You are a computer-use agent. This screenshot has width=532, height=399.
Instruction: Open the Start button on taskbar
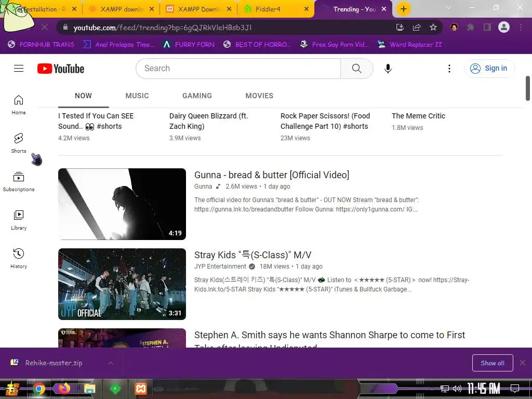pyautogui.click(x=11, y=389)
